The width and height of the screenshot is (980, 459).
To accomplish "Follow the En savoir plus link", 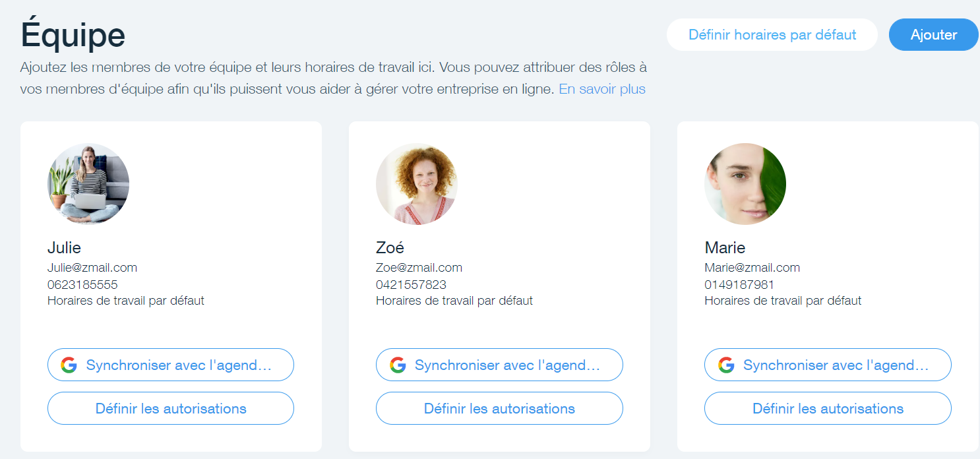I will point(601,89).
